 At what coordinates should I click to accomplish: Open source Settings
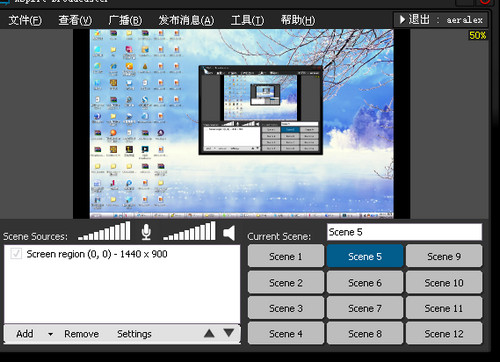(x=134, y=334)
